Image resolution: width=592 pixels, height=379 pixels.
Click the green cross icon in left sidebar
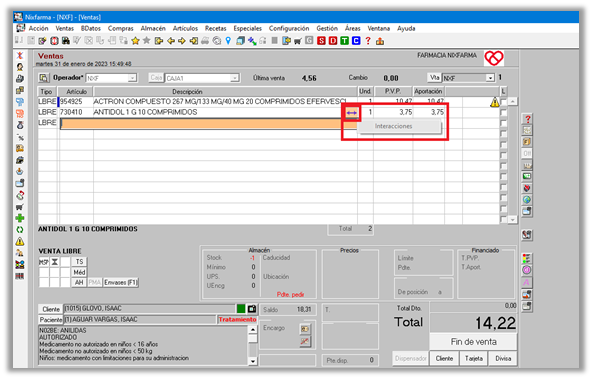click(x=20, y=218)
